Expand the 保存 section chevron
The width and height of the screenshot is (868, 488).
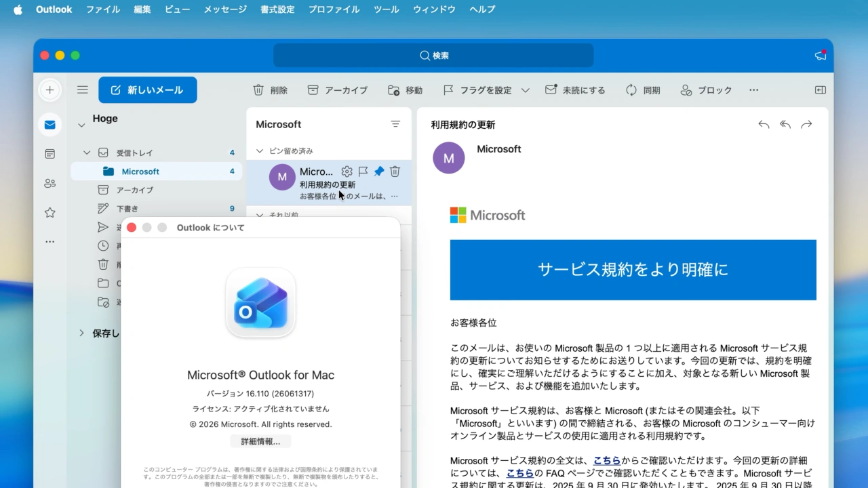click(81, 333)
